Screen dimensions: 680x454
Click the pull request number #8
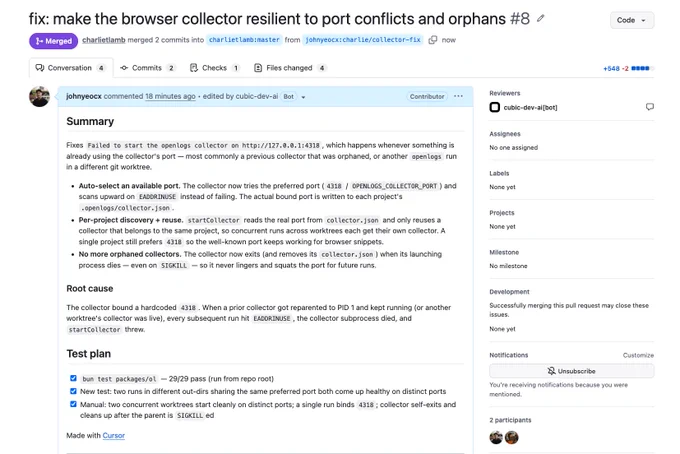(520, 19)
